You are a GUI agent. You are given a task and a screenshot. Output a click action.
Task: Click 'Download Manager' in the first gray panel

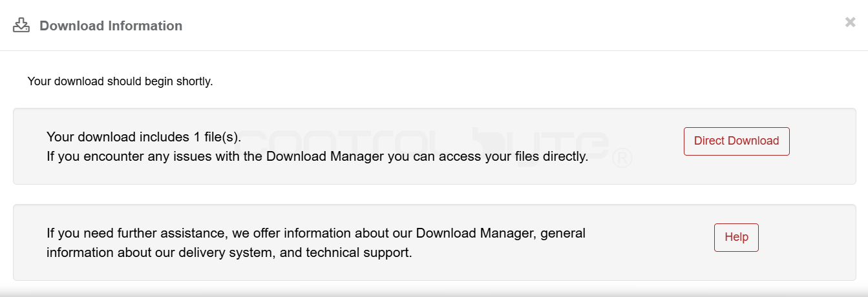point(325,156)
